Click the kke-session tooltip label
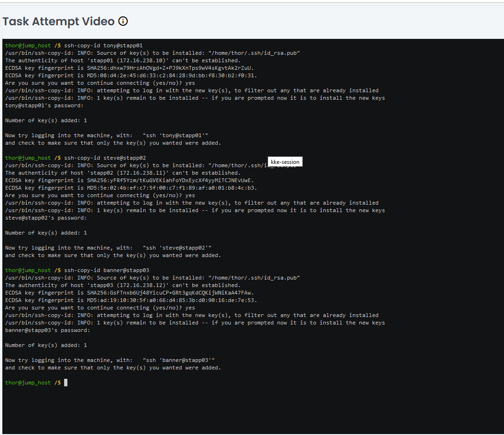Viewport: 504px width, 435px height. 285,162
